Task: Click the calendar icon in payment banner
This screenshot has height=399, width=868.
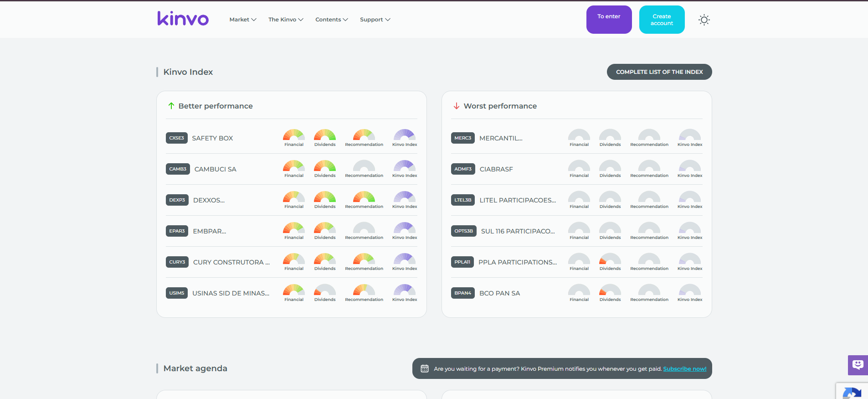Action: click(x=425, y=368)
